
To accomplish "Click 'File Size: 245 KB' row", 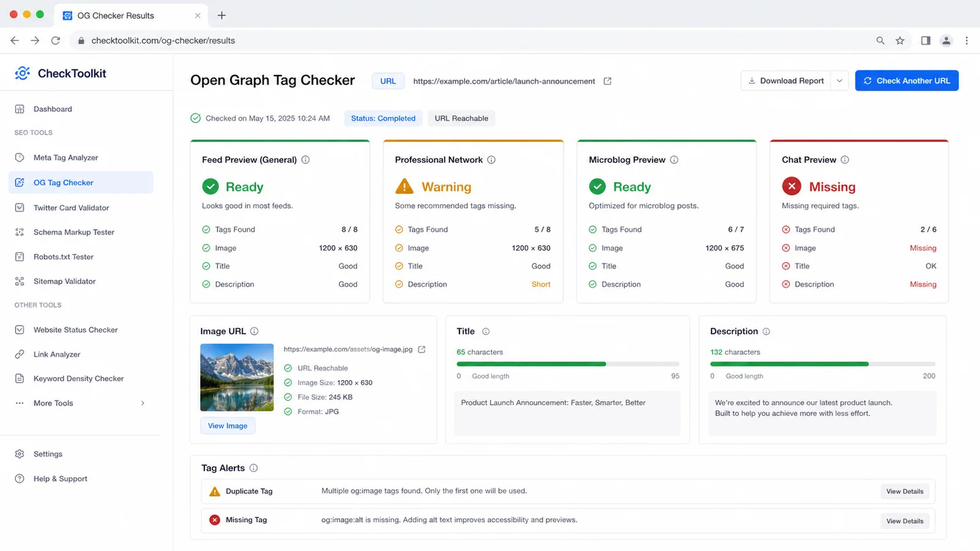I will (318, 397).
